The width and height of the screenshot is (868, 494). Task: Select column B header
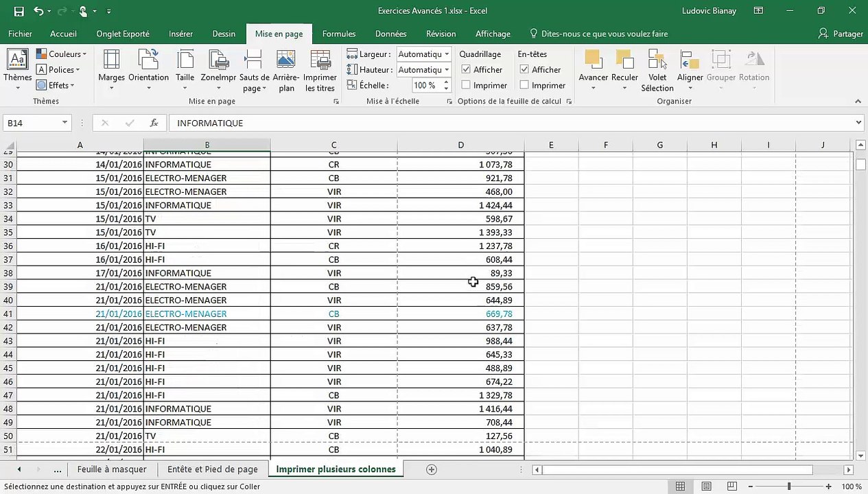(207, 145)
